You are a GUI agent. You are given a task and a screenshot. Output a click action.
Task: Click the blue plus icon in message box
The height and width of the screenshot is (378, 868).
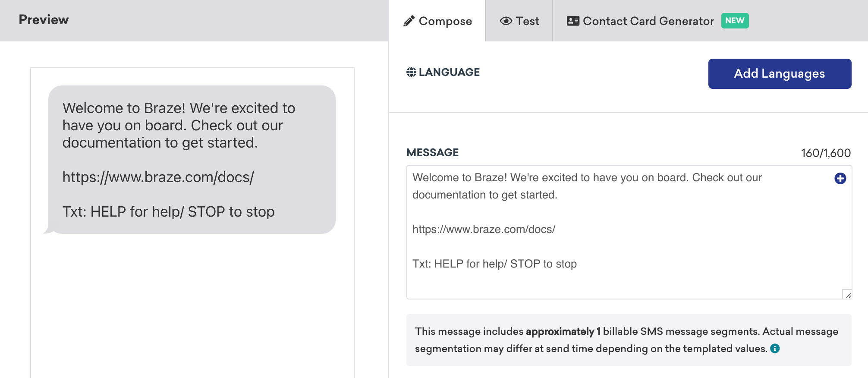pos(840,178)
